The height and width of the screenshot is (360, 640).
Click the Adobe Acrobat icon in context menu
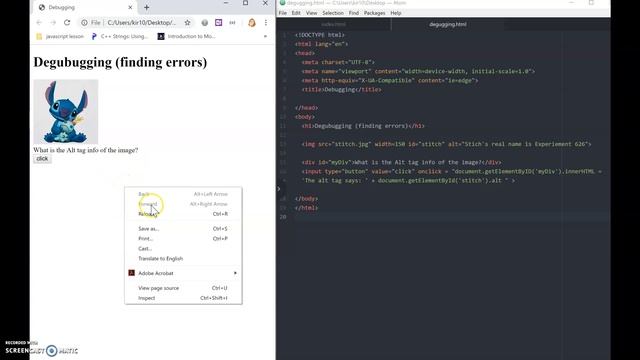[x=131, y=273]
